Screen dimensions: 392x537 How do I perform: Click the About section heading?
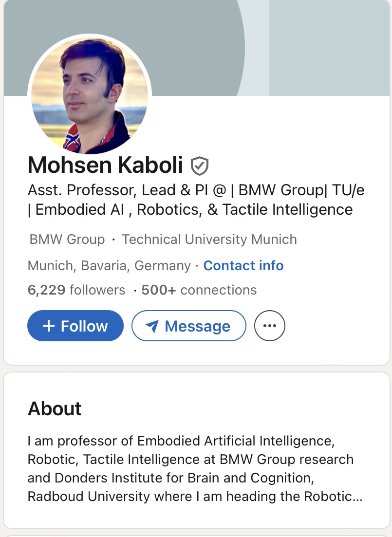pos(55,408)
